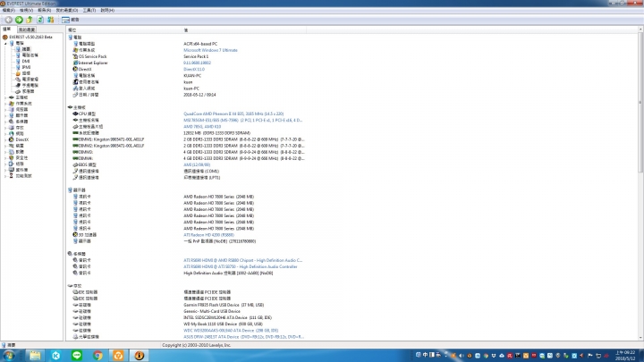Open the 報告(R) Report menu

(45, 10)
